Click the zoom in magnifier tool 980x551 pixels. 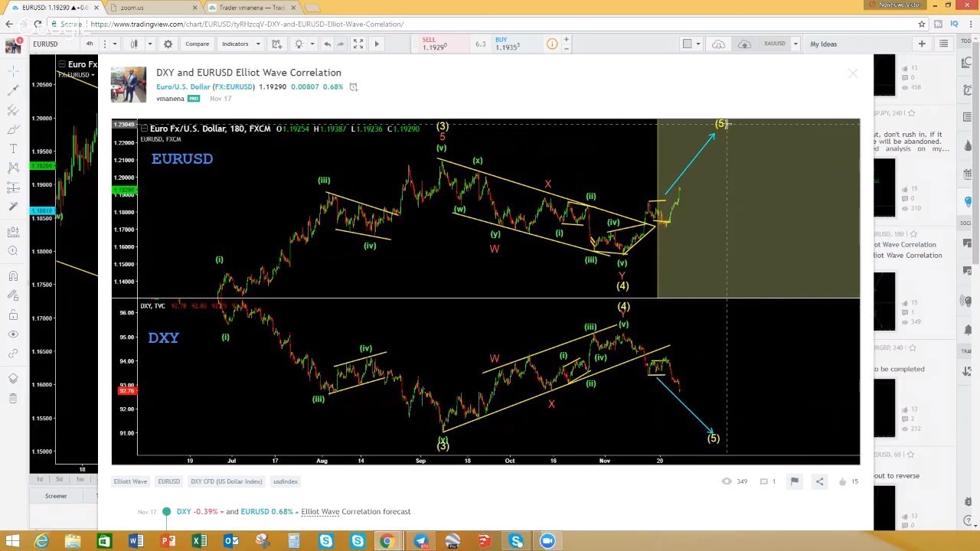click(13, 250)
